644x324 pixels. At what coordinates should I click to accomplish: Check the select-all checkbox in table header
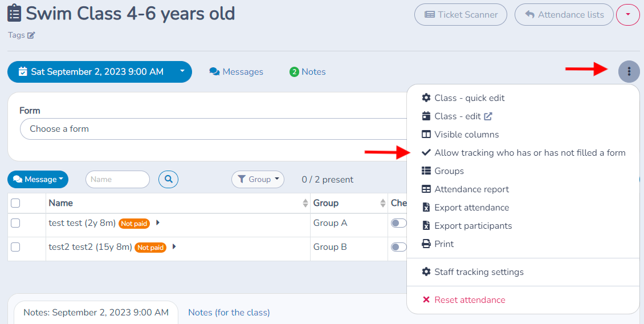click(x=15, y=203)
